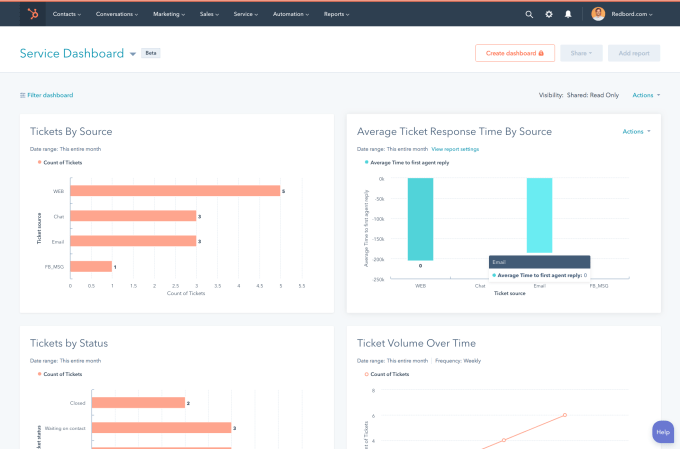This screenshot has width=680, height=449.
Task: Click the lock icon on Create dashboard
Action: (540, 53)
